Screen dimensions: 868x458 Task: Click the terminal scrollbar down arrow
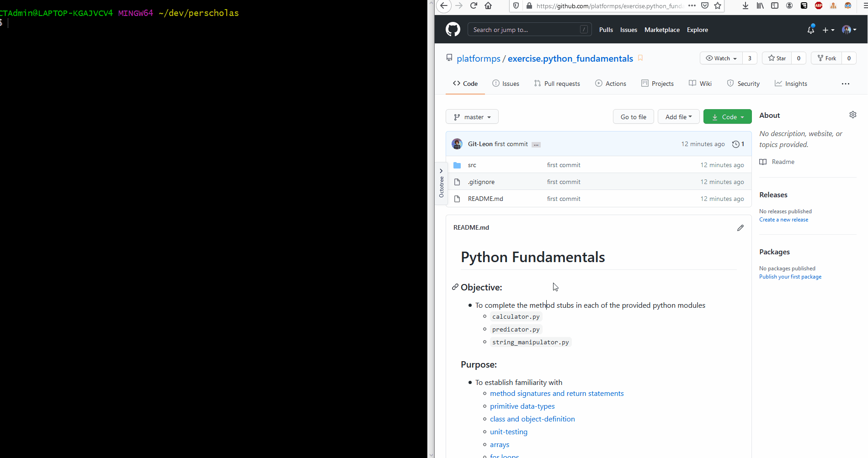click(x=431, y=455)
